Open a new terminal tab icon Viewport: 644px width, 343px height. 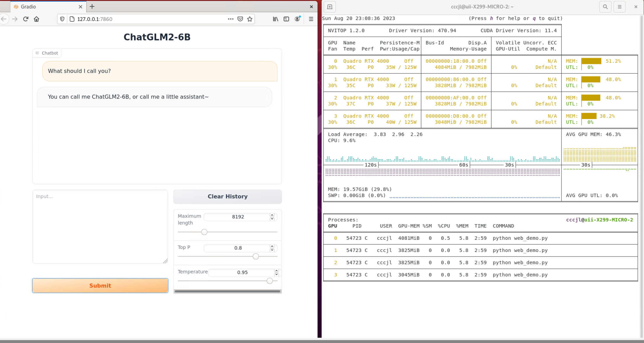tap(330, 7)
